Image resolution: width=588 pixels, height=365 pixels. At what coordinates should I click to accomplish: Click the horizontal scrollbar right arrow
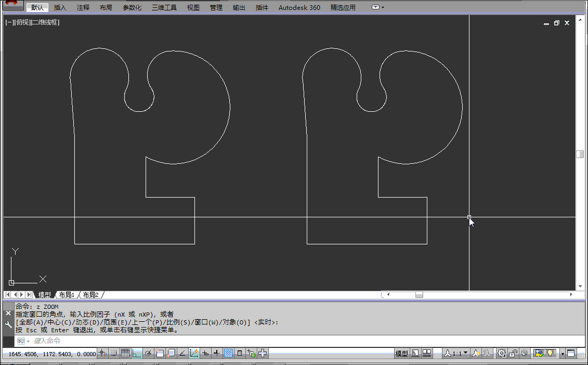pos(571,295)
